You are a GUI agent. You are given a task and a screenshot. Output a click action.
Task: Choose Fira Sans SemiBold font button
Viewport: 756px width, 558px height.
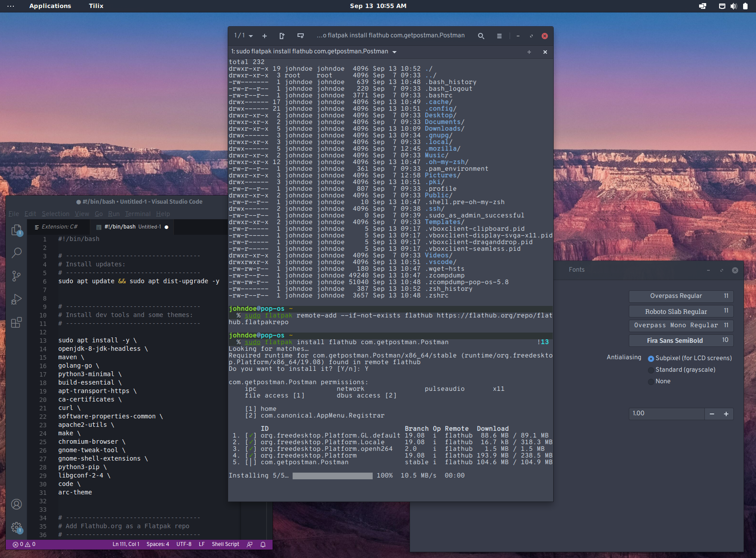click(681, 341)
